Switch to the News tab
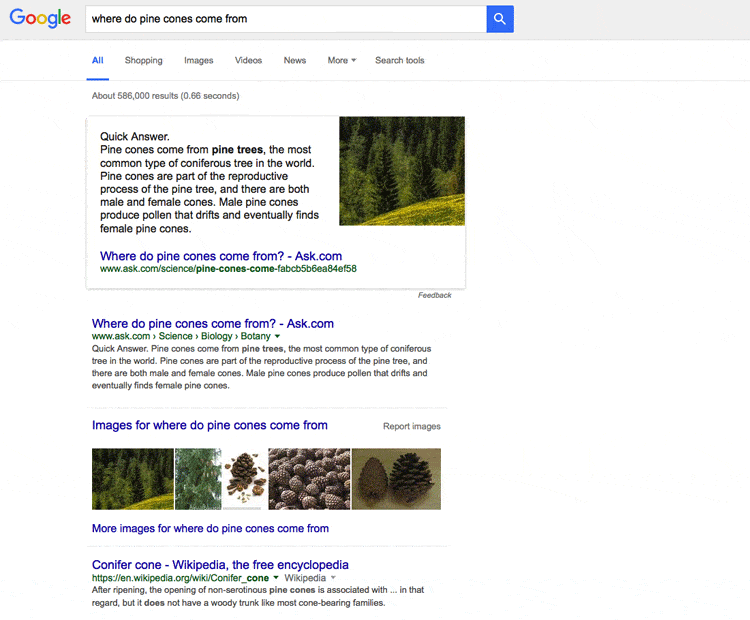750x620 pixels. point(295,60)
